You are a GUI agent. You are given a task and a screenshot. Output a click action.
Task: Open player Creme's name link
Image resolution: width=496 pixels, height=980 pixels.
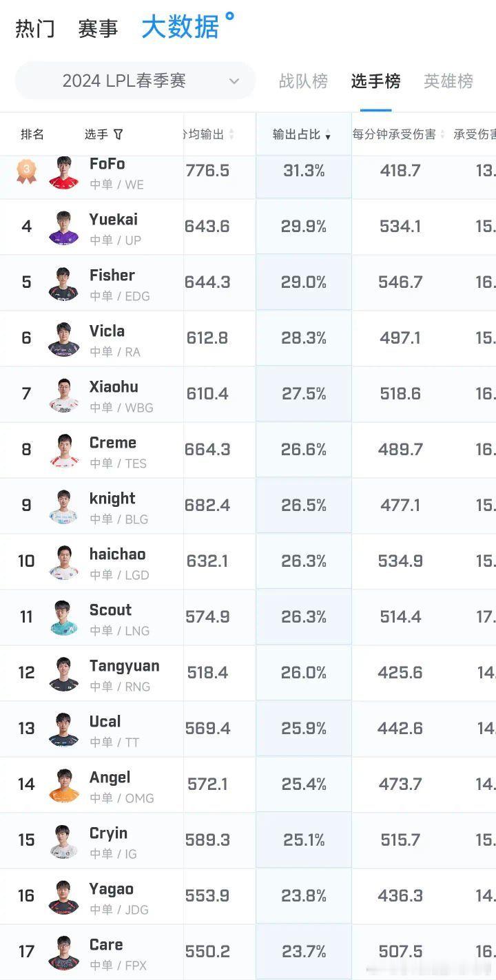tap(113, 443)
